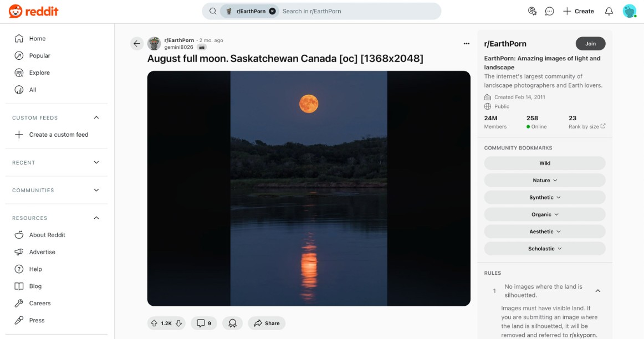This screenshot has height=339, width=644.
Task: Open the Nature bookmark dropdown
Action: [x=545, y=180]
